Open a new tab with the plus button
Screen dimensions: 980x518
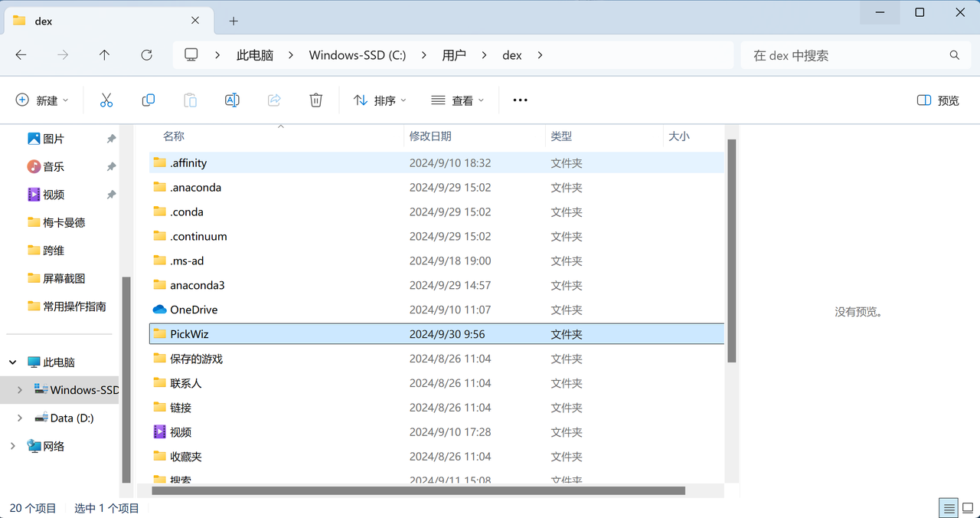234,21
